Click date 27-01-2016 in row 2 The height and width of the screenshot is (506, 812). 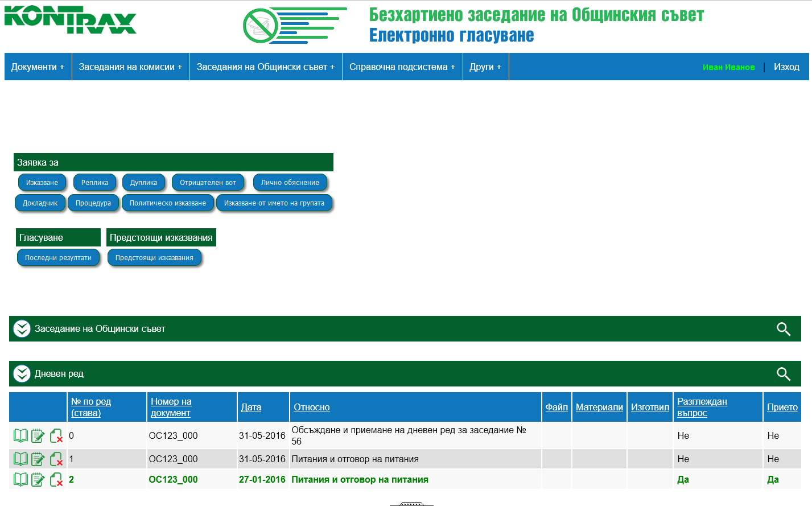pos(262,479)
